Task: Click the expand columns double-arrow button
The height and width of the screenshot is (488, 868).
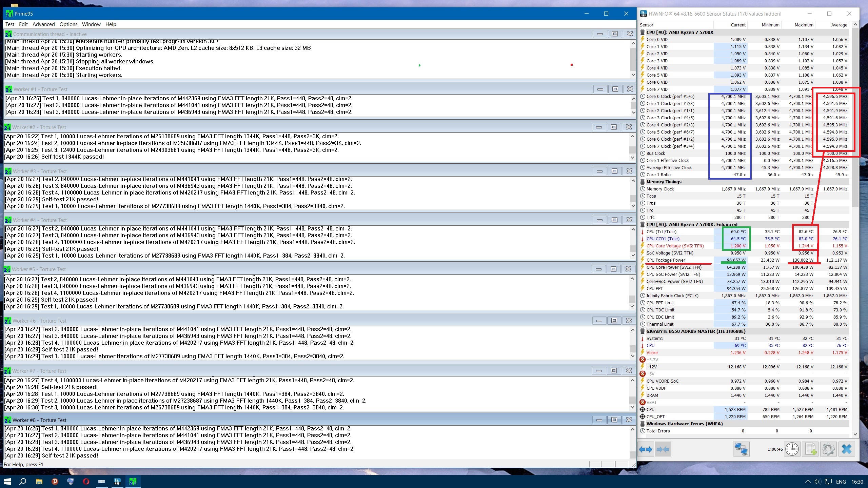Action: pyautogui.click(x=646, y=449)
